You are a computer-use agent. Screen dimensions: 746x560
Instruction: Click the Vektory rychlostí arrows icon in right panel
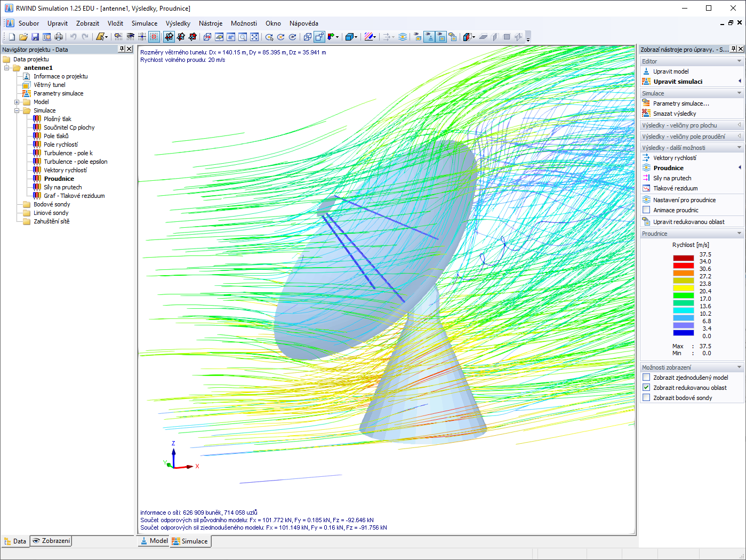click(x=646, y=158)
